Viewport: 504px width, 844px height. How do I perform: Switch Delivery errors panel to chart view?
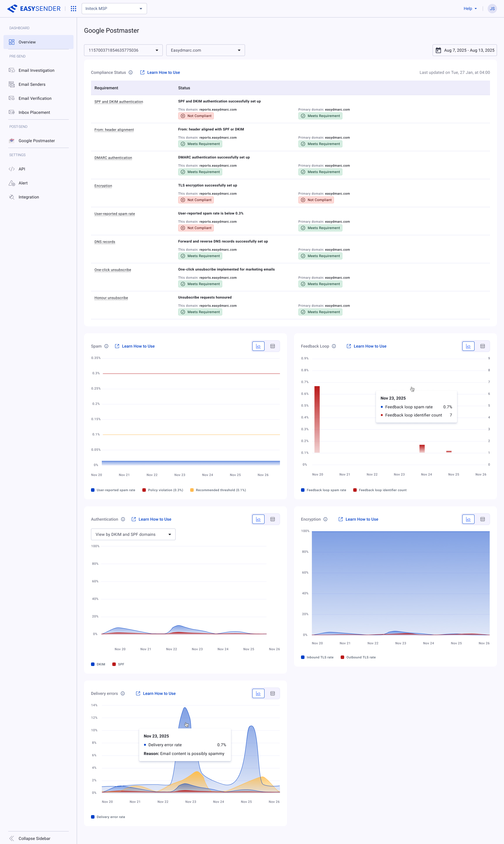[x=258, y=693]
